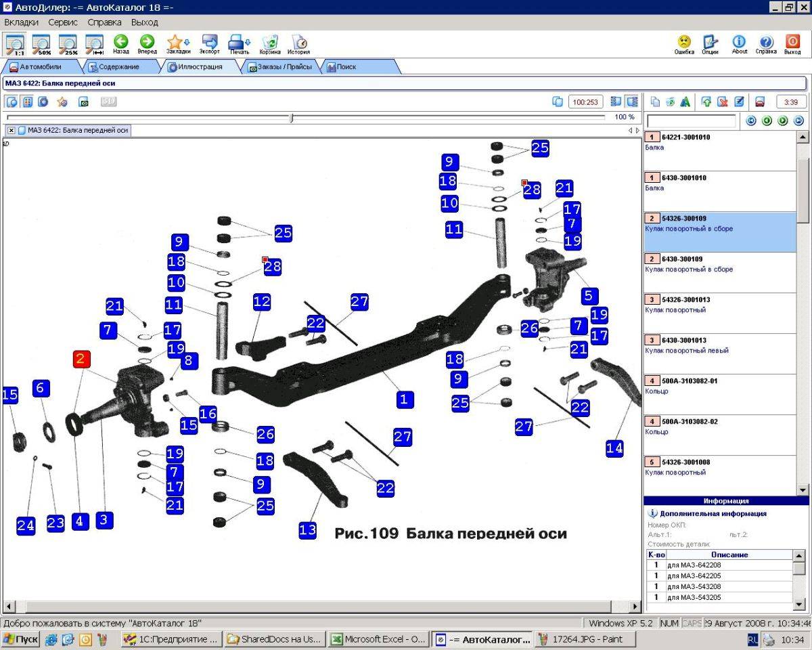Click the red car icon near 3:39
The height and width of the screenshot is (650, 812).
coord(760,102)
